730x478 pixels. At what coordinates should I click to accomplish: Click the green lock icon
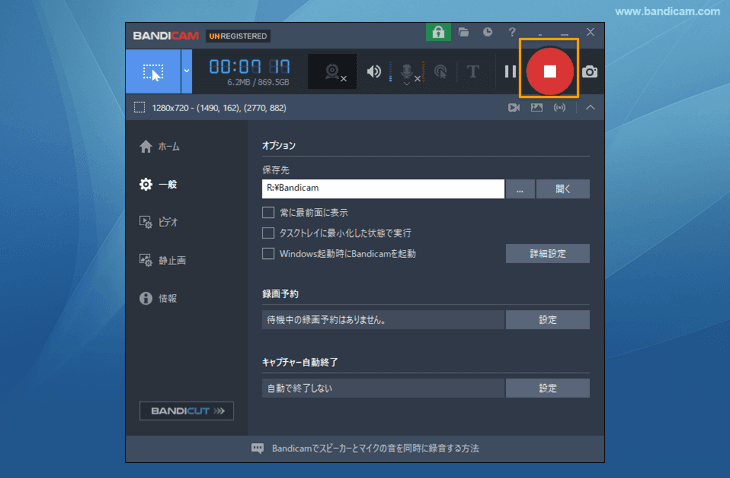click(x=438, y=32)
